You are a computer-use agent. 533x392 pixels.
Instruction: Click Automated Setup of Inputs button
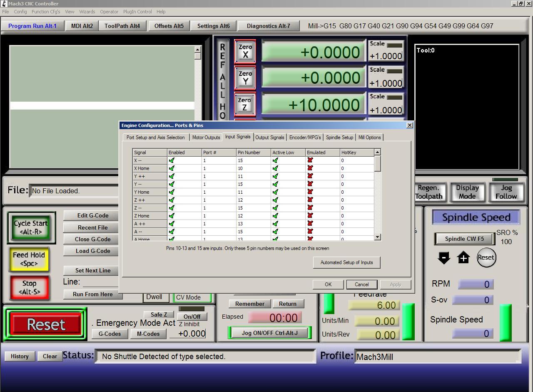pos(346,262)
